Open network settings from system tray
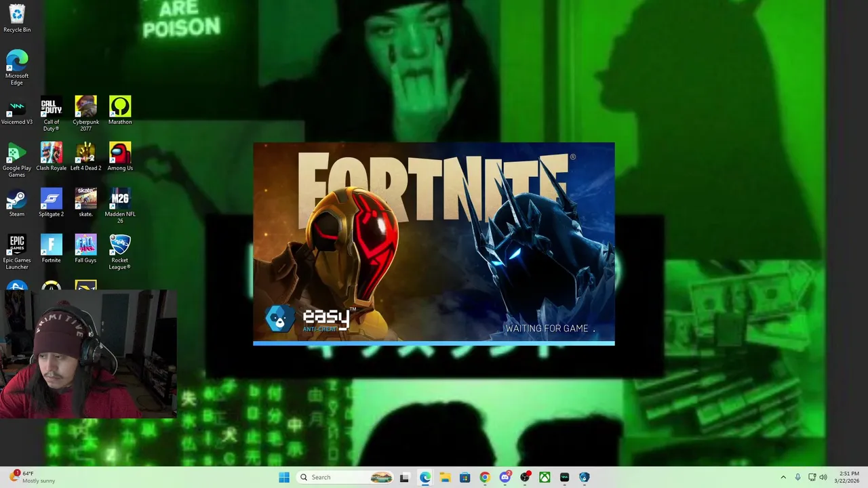868x488 pixels. tap(812, 477)
